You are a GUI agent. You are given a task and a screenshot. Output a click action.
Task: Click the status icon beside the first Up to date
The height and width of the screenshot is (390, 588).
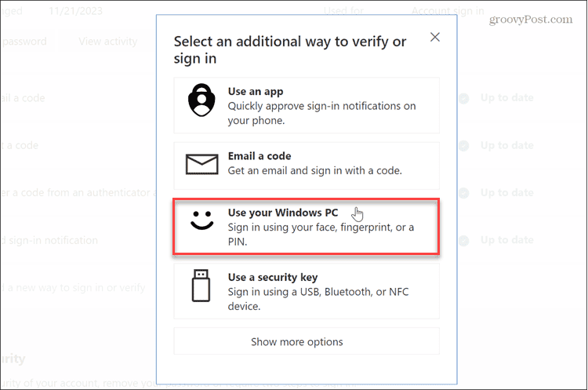pos(464,99)
